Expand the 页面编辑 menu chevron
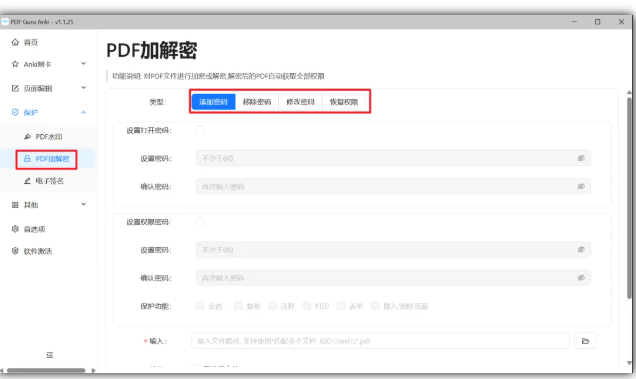The image size is (636, 379). (84, 88)
